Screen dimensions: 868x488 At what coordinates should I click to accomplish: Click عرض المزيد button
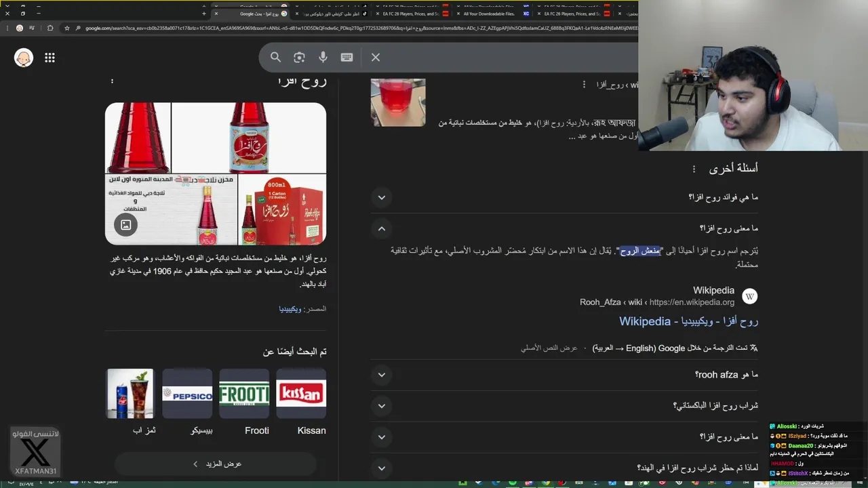click(x=216, y=464)
